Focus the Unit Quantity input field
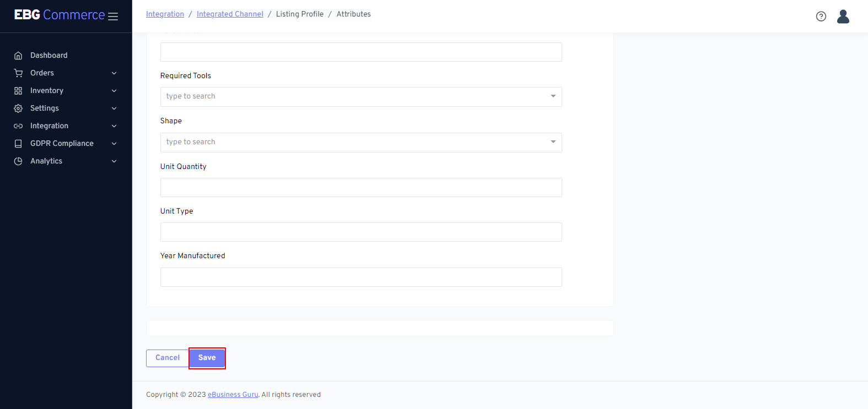Image resolution: width=868 pixels, height=409 pixels. pyautogui.click(x=360, y=188)
